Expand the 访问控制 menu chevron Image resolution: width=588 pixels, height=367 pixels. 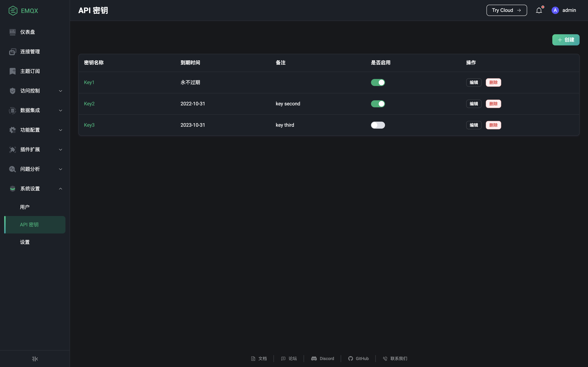point(61,91)
